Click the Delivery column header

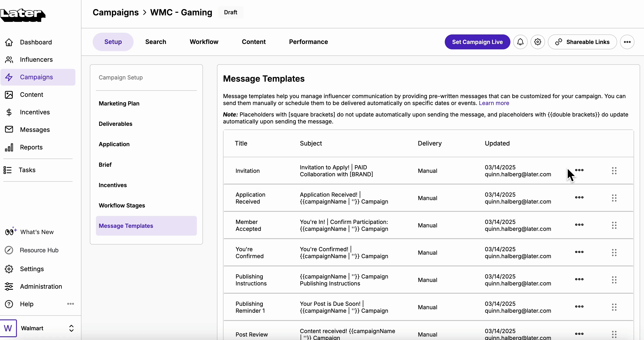click(430, 144)
